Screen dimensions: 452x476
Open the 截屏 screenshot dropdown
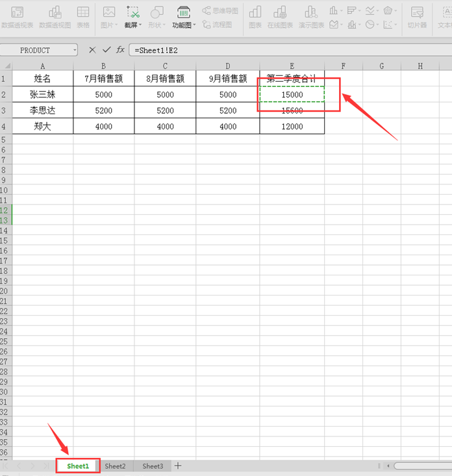click(x=133, y=17)
